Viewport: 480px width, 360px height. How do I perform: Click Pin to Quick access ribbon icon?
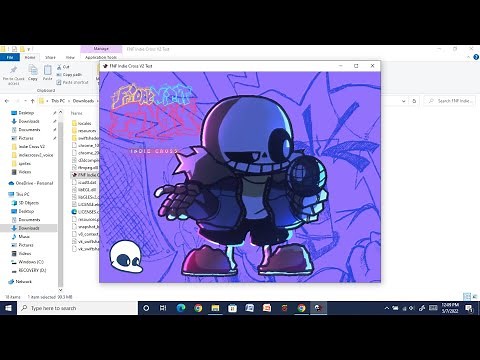click(14, 75)
